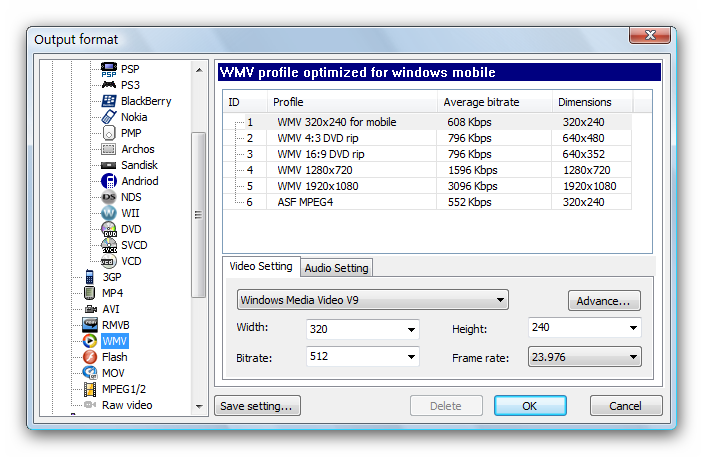Select the WII icon
Viewport: 704px width, 457px height.
(109, 213)
